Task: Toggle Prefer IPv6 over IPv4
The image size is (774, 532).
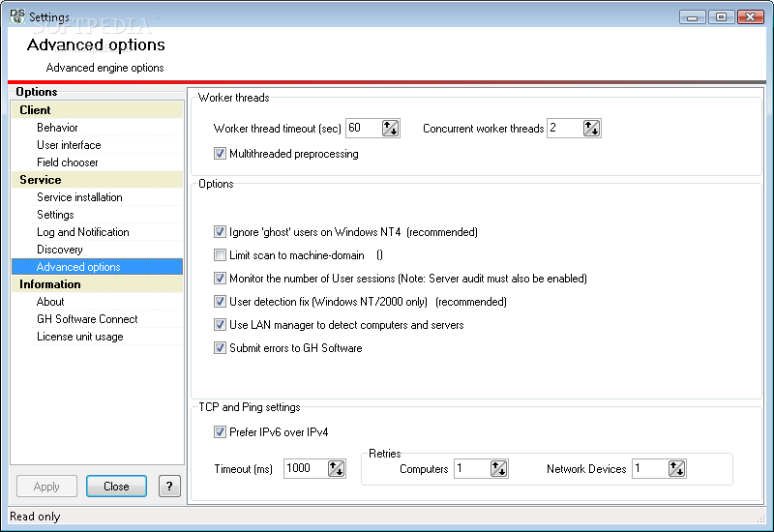Action: 220,432
